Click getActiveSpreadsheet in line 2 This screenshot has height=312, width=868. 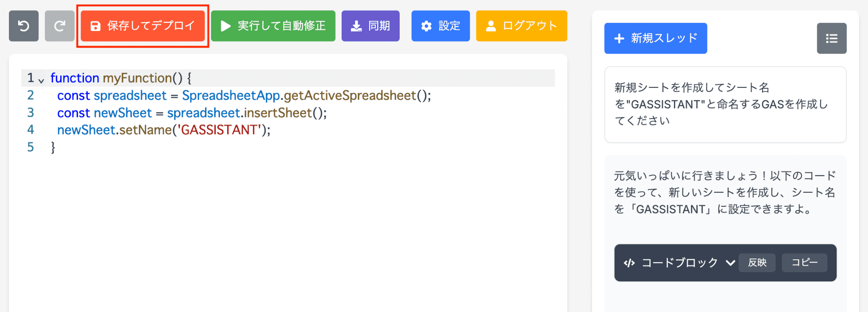[x=350, y=96]
